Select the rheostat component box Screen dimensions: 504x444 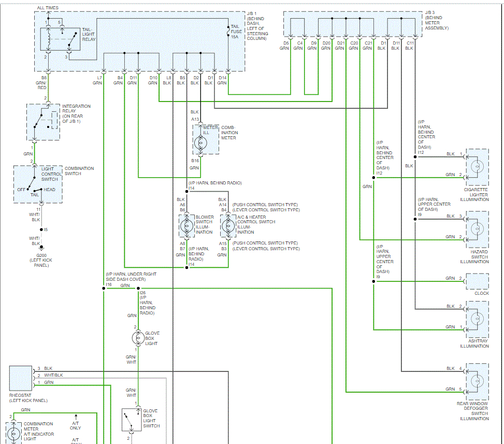coord(21,378)
